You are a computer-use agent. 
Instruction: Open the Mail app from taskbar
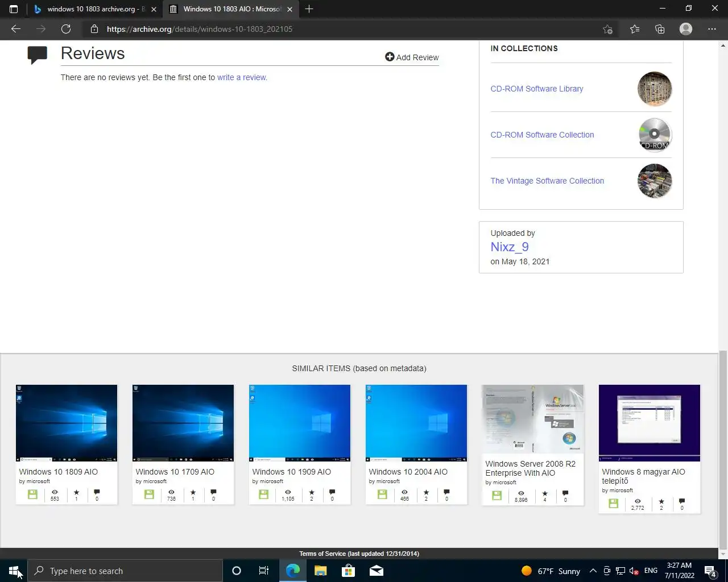(x=376, y=571)
